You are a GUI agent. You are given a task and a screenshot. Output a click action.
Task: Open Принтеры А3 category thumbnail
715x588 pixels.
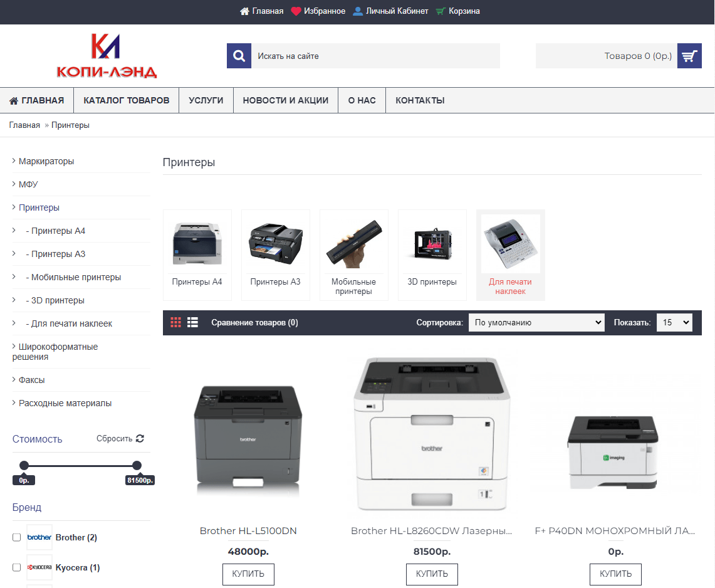pyautogui.click(x=276, y=244)
